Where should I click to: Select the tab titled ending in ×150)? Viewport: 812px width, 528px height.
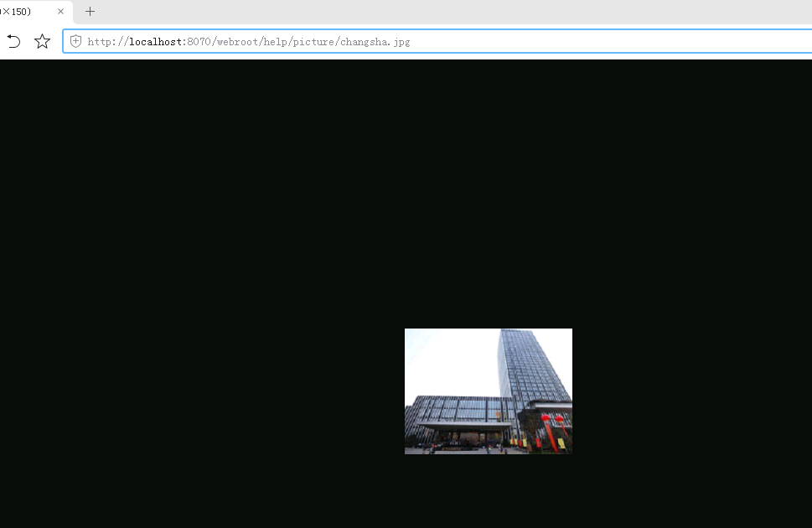tap(34, 12)
